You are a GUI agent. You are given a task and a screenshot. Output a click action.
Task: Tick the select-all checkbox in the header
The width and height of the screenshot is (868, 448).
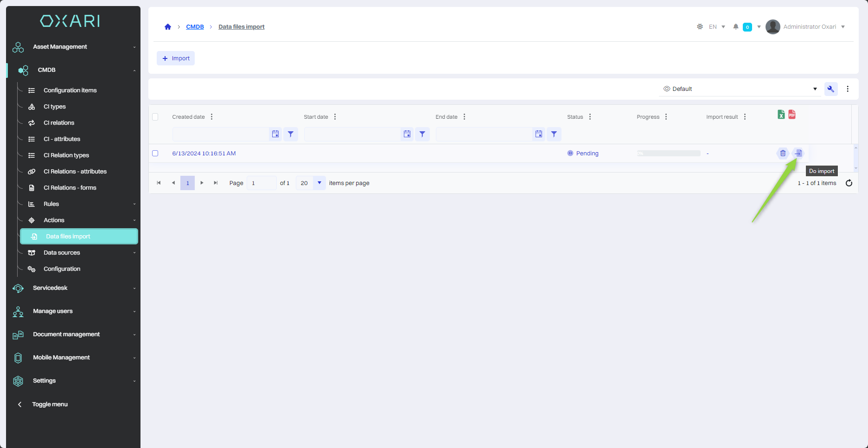click(x=155, y=117)
